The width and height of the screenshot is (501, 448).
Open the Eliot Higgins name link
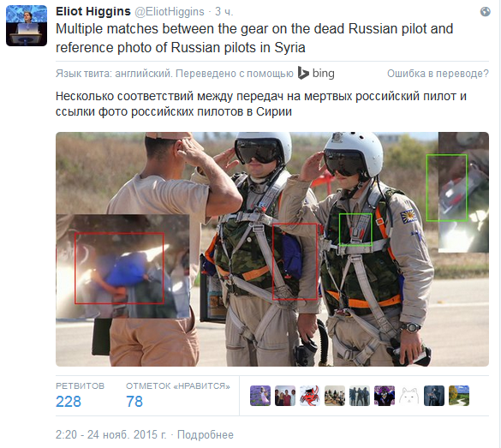[93, 11]
